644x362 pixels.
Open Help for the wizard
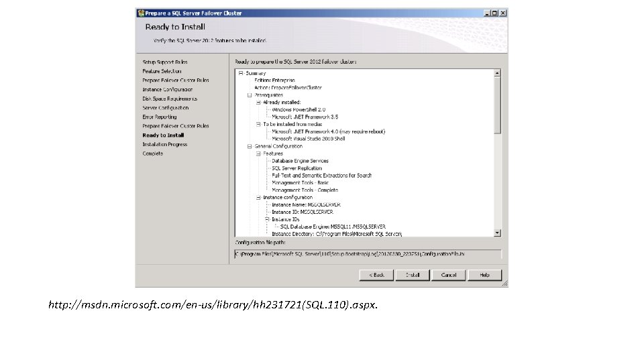pos(484,275)
